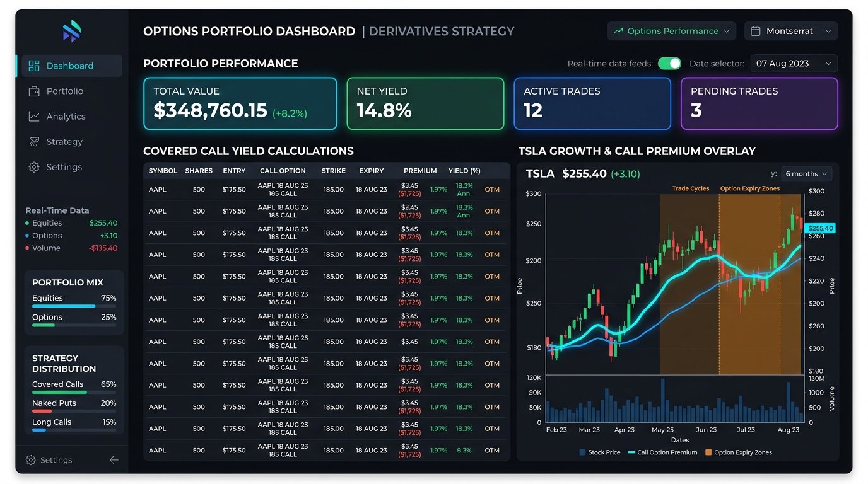868x484 pixels.
Task: Click the SYMBOL column header
Action: click(x=163, y=171)
